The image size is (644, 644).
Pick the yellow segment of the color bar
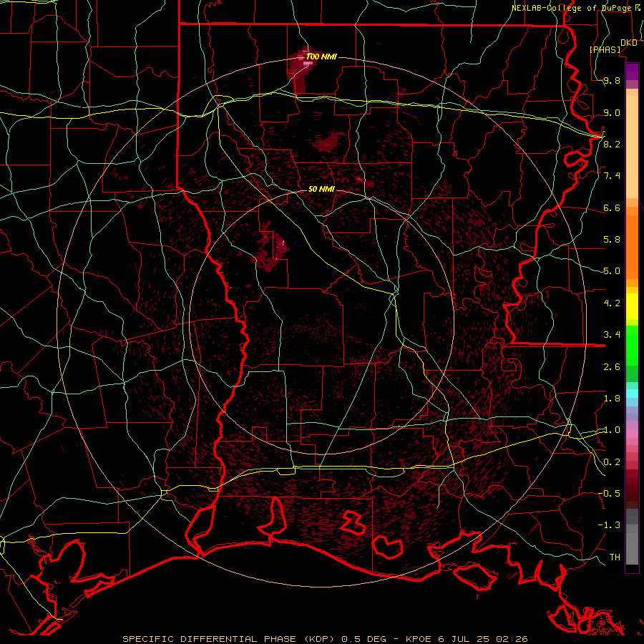pos(632,306)
